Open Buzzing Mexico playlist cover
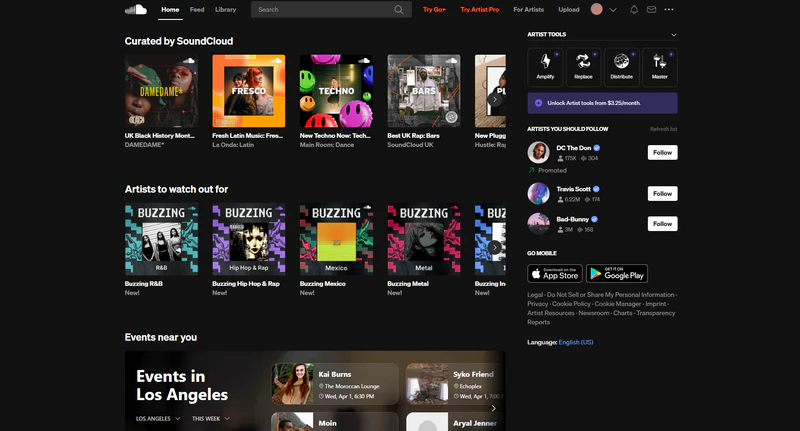 point(336,239)
